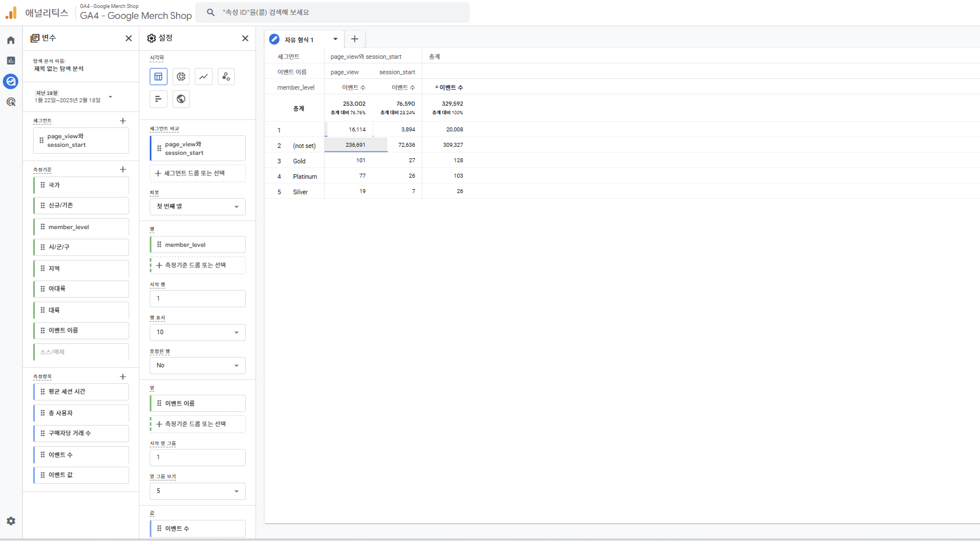Click the search magnifier icon
This screenshot has height=541, width=980.
point(211,12)
